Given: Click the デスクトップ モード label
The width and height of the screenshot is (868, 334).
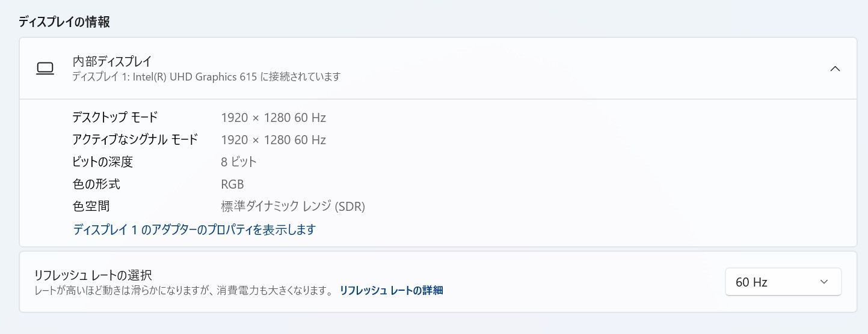Looking at the screenshot, I should [115, 117].
